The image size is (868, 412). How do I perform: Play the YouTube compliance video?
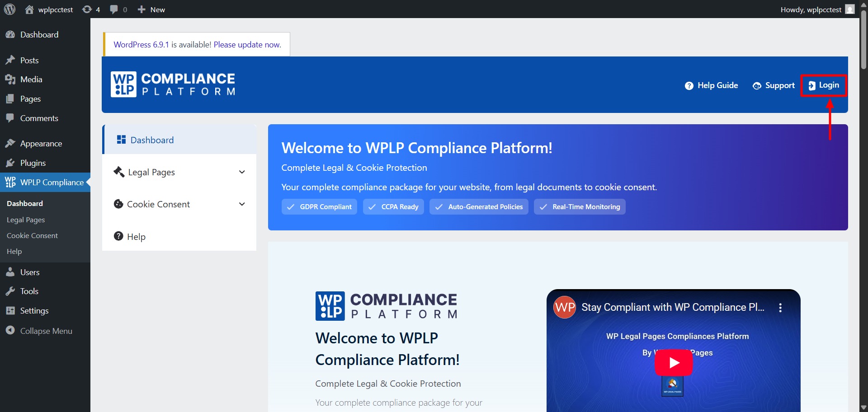(673, 363)
